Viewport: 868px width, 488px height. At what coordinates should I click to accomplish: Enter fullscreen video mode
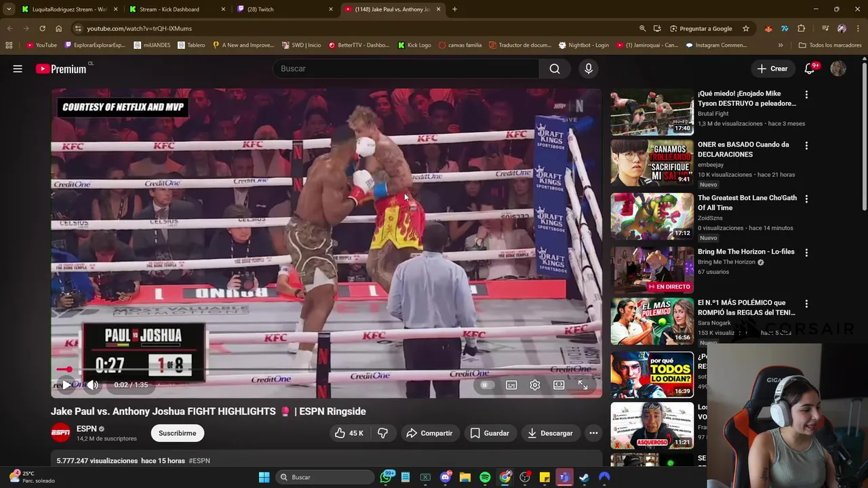point(583,385)
